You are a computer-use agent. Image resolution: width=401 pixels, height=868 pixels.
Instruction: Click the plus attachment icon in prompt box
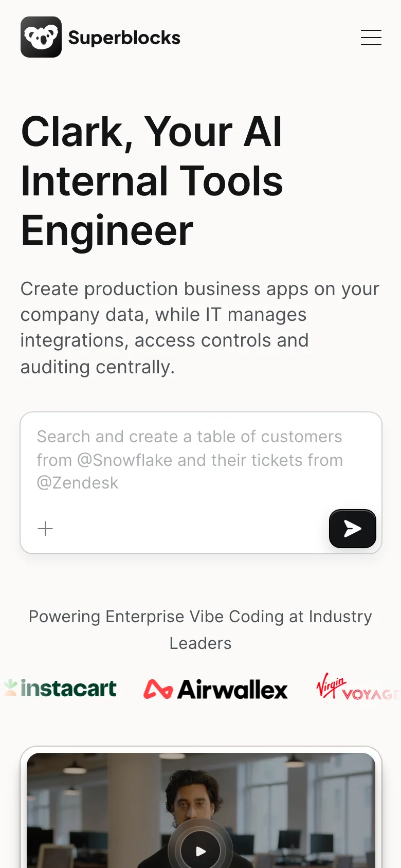[45, 529]
